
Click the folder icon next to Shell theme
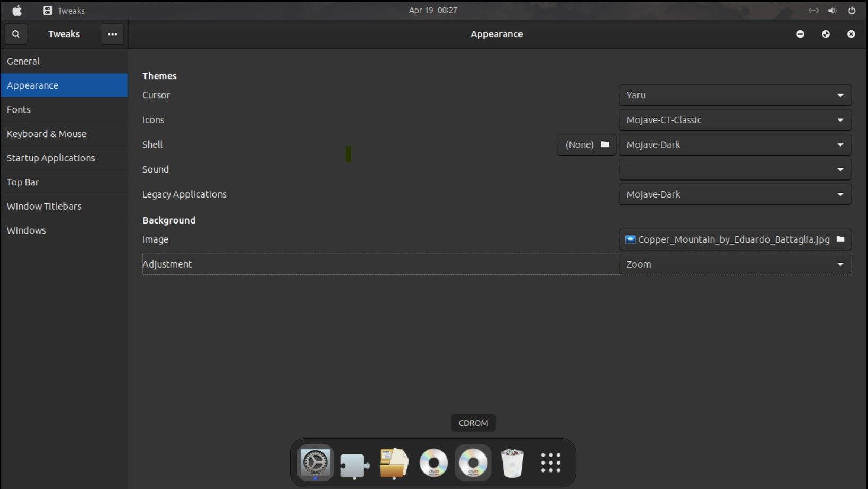click(605, 144)
